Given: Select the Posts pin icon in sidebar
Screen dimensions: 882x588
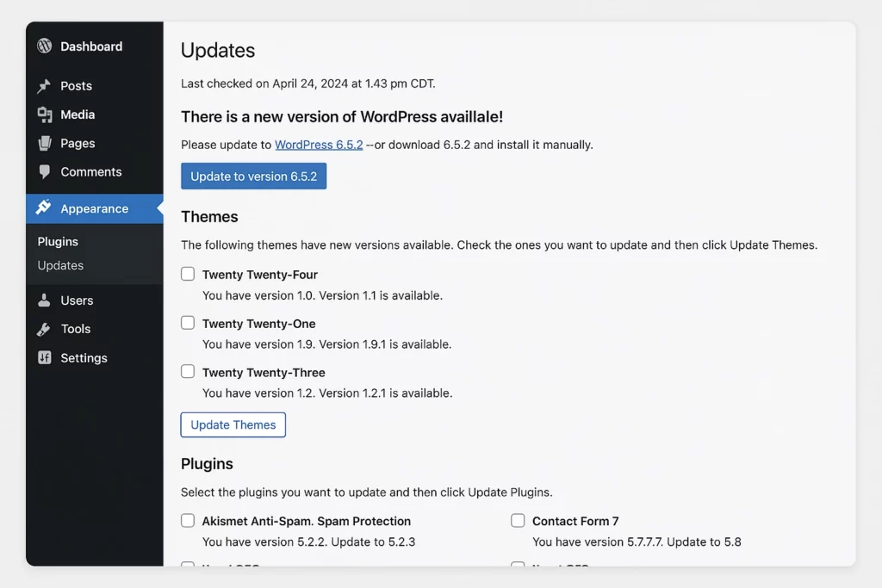Looking at the screenshot, I should (45, 86).
